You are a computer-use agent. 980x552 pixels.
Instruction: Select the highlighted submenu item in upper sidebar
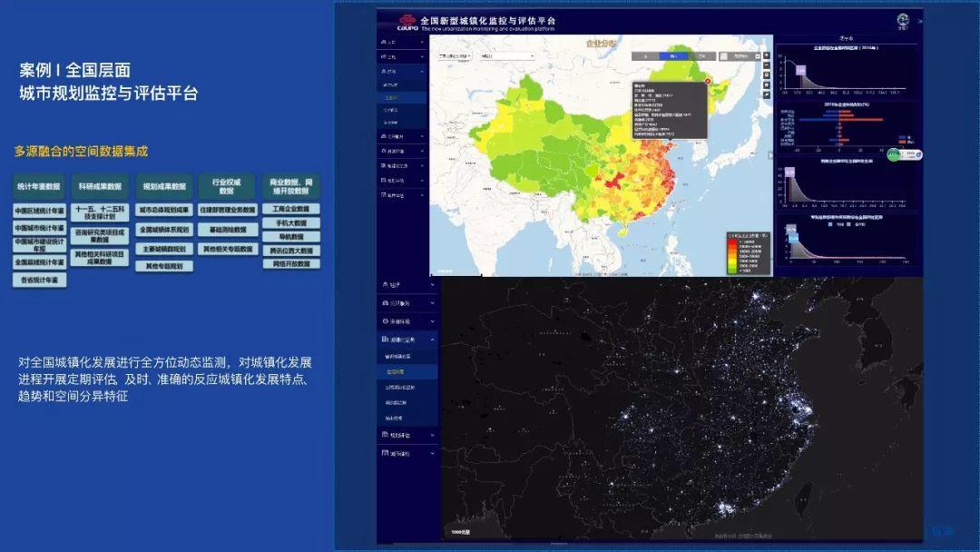pos(401,97)
